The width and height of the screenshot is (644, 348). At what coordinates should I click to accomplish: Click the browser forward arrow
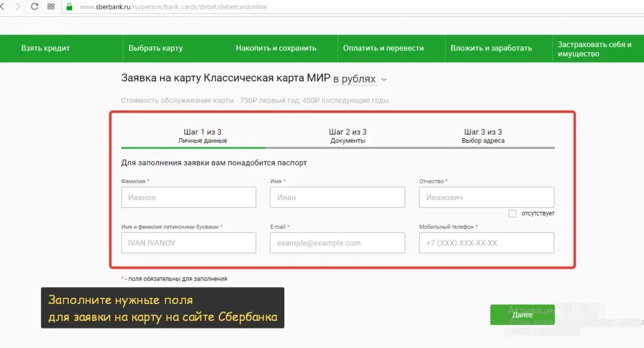[18, 6]
